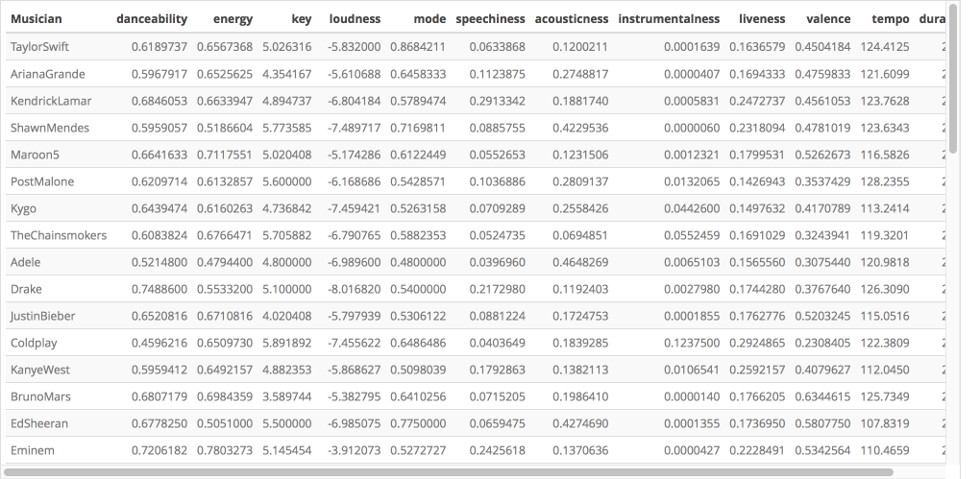
Task: Click Coldplay instrumentalness value 0.1237500
Action: pyautogui.click(x=692, y=343)
